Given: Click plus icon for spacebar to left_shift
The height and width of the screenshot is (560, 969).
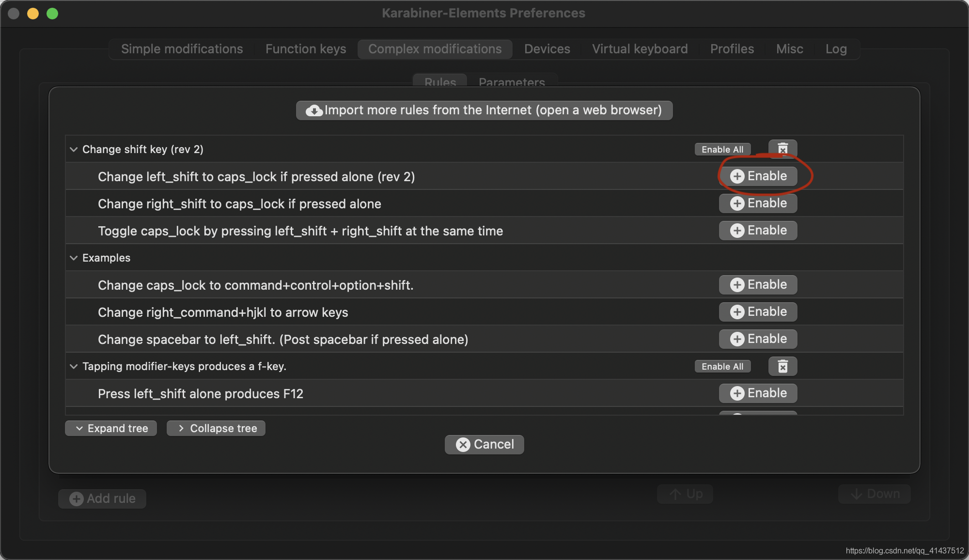Looking at the screenshot, I should pos(737,339).
